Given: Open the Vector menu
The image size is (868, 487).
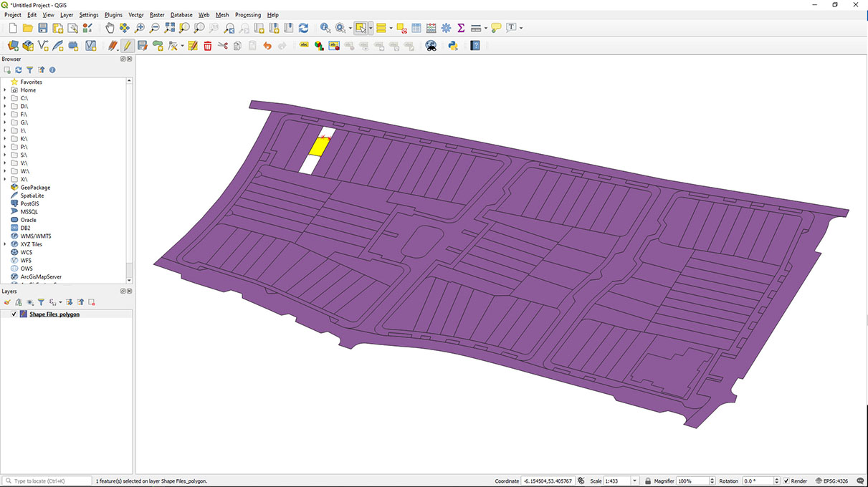Looking at the screenshot, I should point(136,14).
